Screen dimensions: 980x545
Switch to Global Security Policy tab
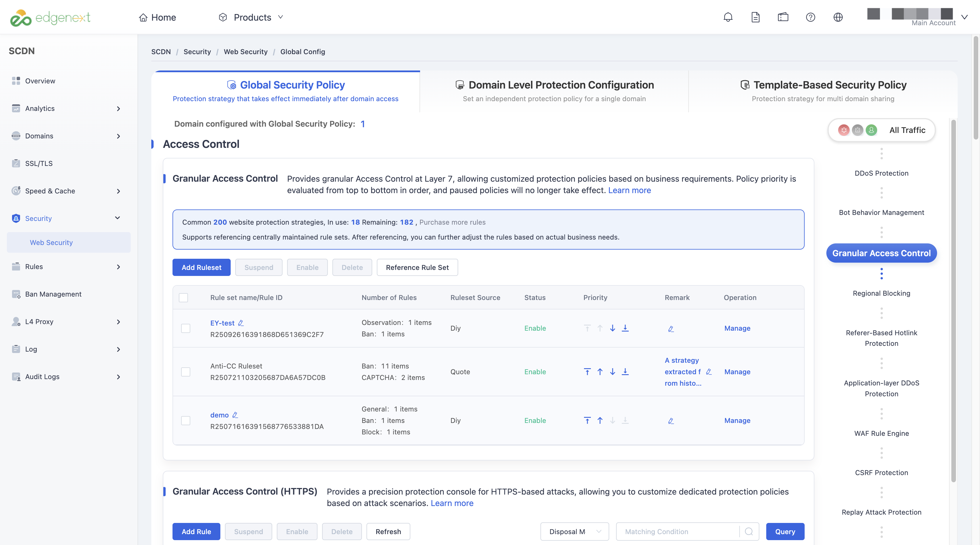tap(286, 91)
